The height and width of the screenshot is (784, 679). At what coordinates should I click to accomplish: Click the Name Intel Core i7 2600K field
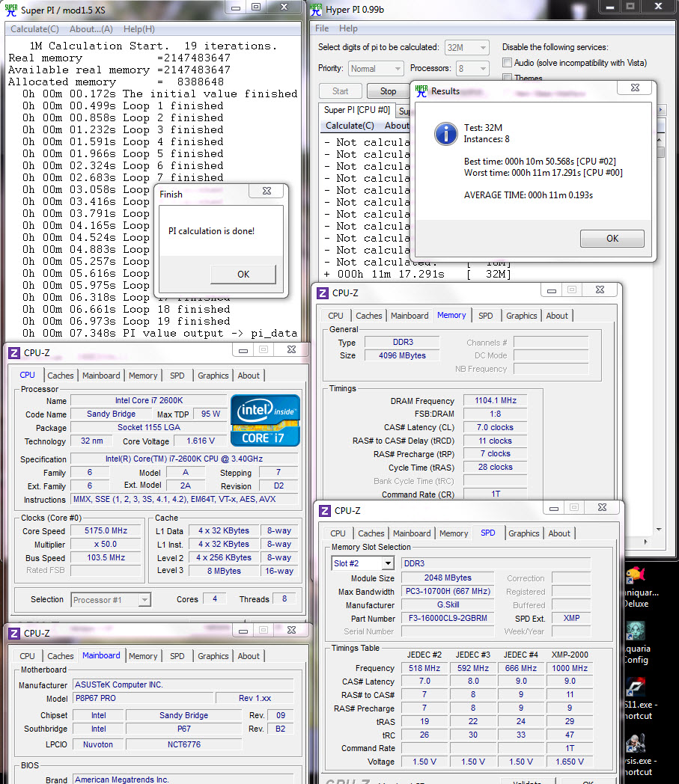click(x=149, y=400)
